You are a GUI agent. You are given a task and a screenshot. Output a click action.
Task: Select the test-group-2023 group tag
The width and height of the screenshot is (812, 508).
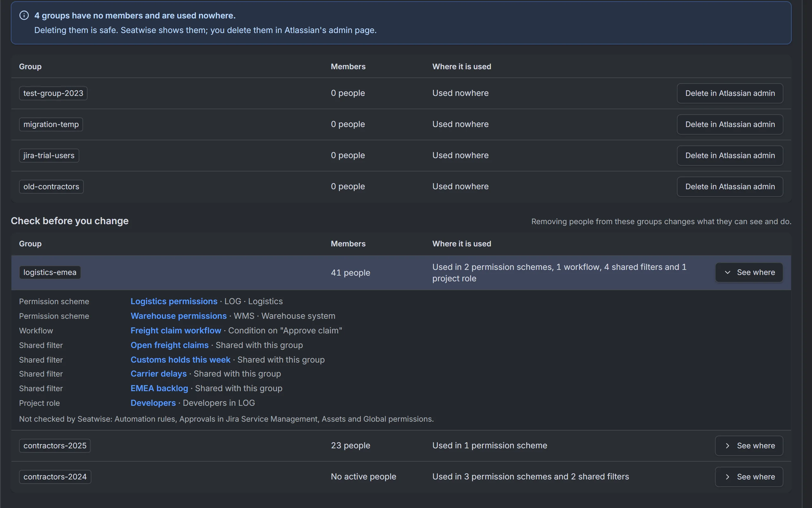(x=53, y=93)
